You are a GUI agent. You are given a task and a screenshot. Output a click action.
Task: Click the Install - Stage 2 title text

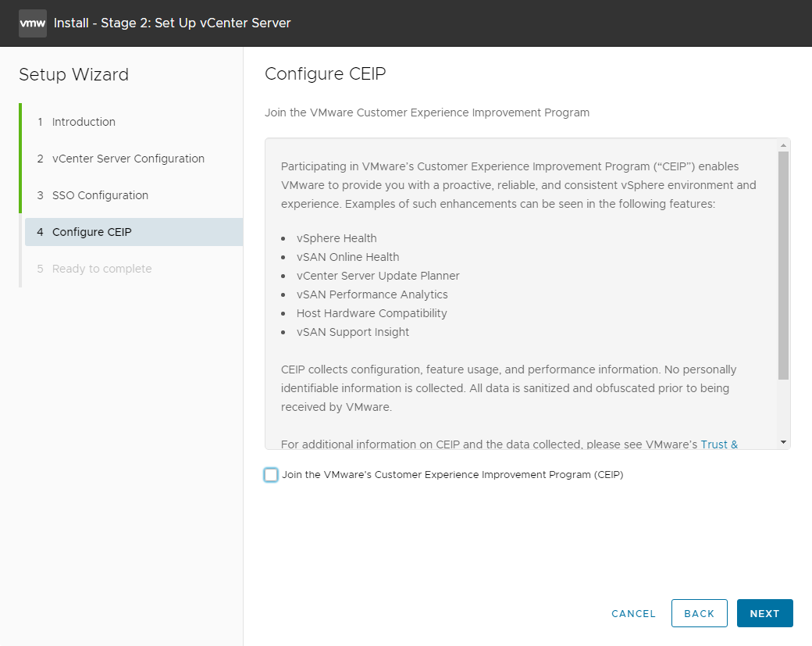[172, 23]
